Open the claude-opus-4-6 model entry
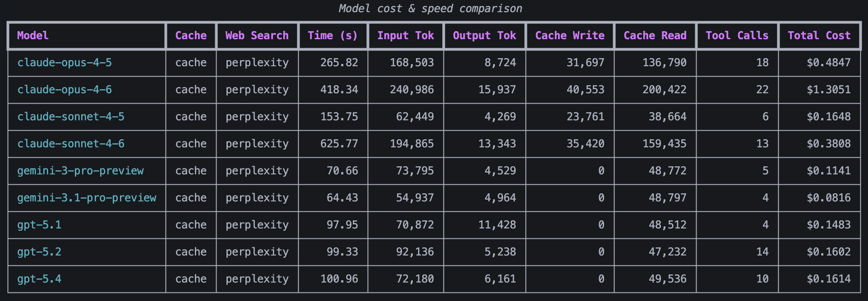The width and height of the screenshot is (868, 301). tap(65, 90)
